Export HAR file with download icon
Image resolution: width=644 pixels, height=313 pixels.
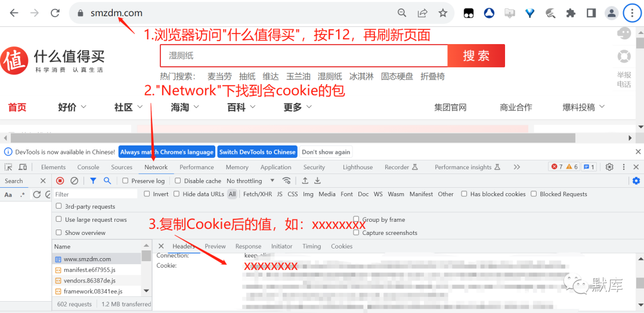[x=317, y=181]
